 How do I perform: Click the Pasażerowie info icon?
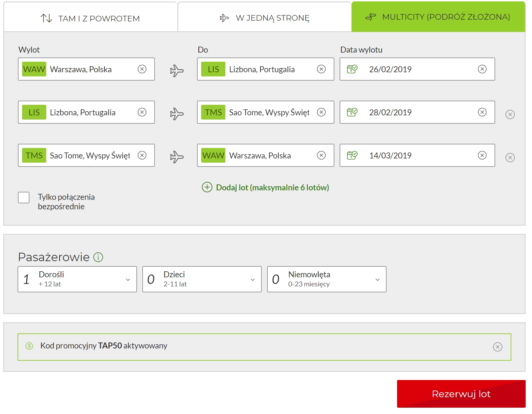98,257
